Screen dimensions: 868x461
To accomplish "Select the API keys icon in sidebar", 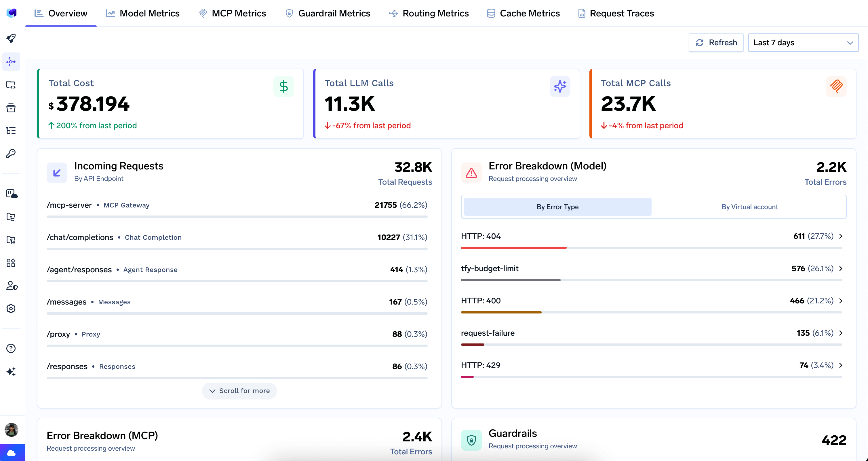I will pyautogui.click(x=11, y=154).
